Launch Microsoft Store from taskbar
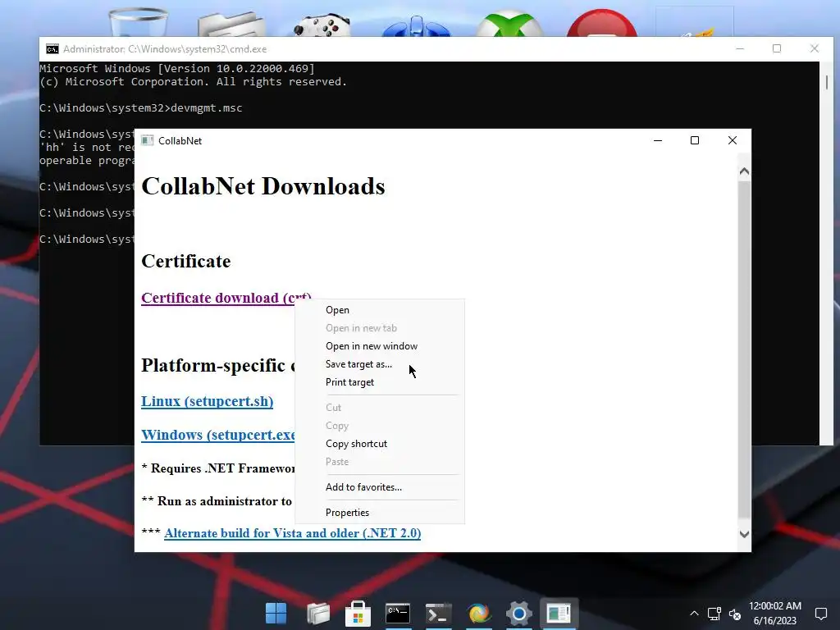This screenshot has height=630, width=840. [358, 614]
